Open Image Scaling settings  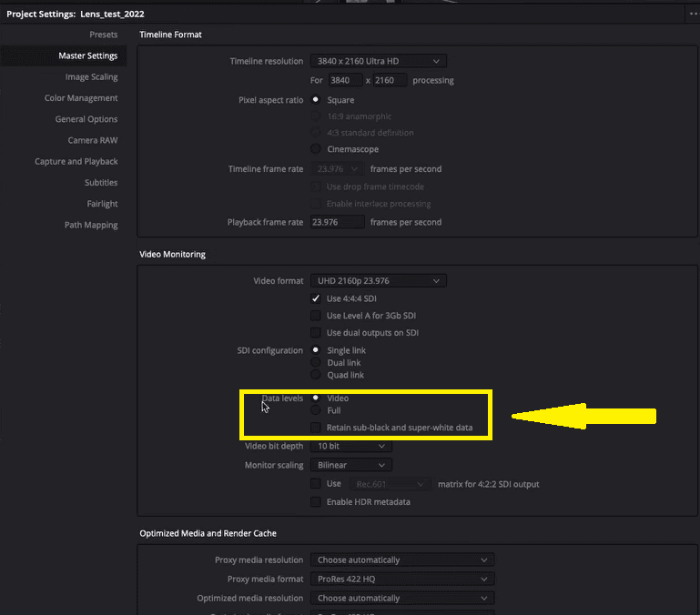pyautogui.click(x=92, y=76)
